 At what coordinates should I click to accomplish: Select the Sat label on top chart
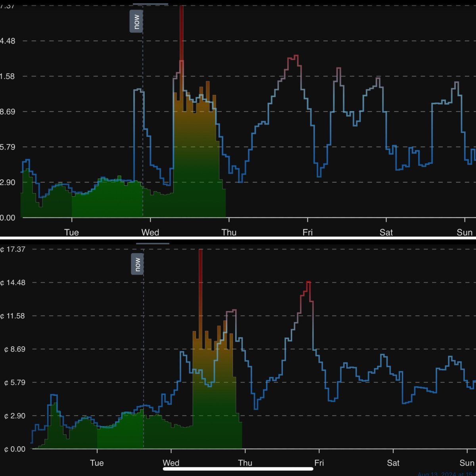386,232
